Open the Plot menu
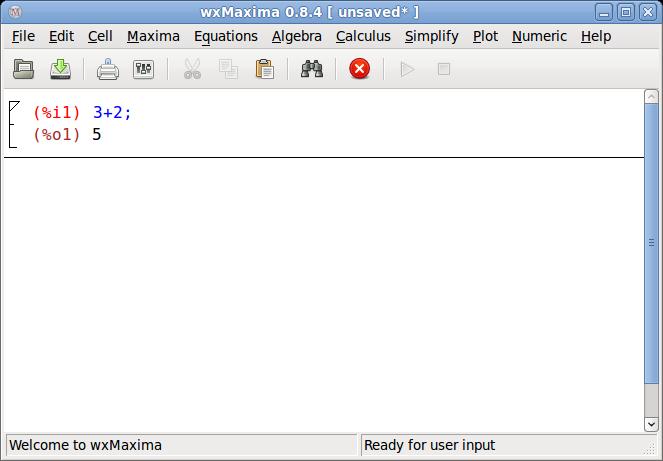Viewport: 663px width, 461px height. (485, 36)
